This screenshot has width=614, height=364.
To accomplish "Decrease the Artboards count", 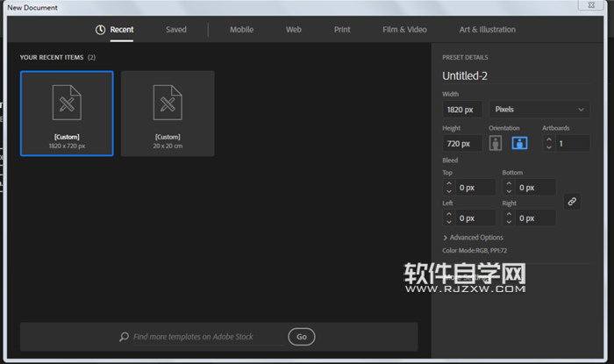I will (549, 147).
